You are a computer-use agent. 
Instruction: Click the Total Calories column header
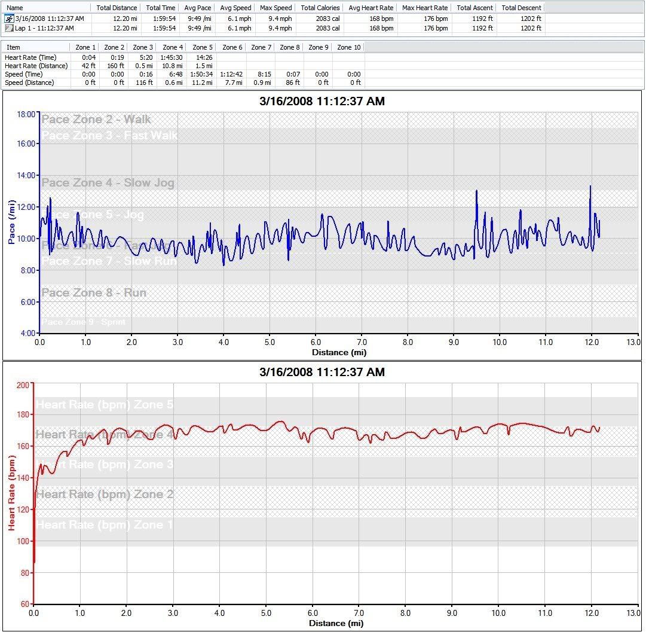pyautogui.click(x=320, y=8)
